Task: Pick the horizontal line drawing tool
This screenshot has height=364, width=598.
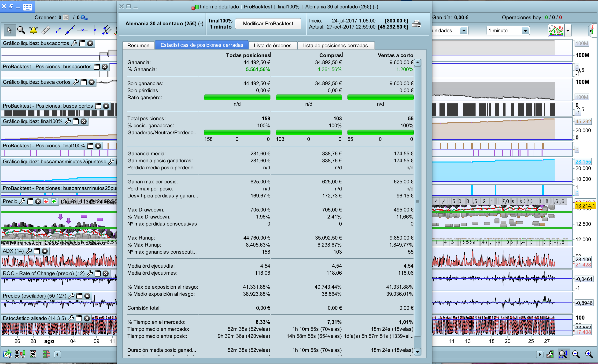Action: coord(82,30)
